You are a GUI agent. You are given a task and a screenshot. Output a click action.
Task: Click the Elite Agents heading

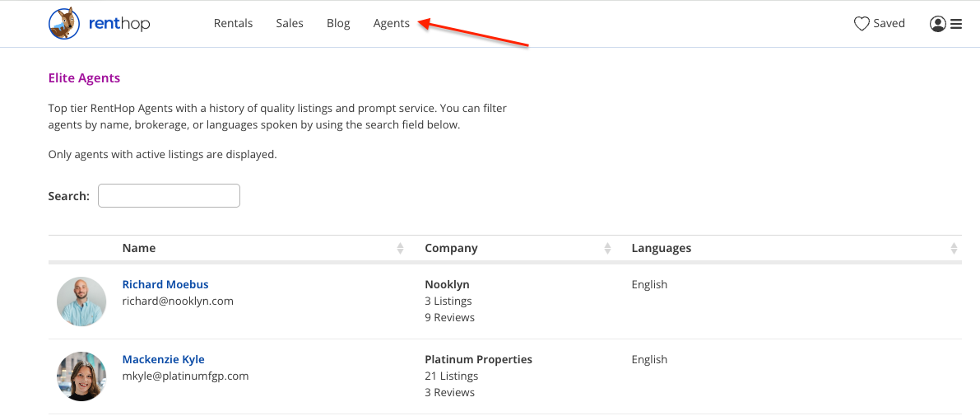pyautogui.click(x=84, y=78)
